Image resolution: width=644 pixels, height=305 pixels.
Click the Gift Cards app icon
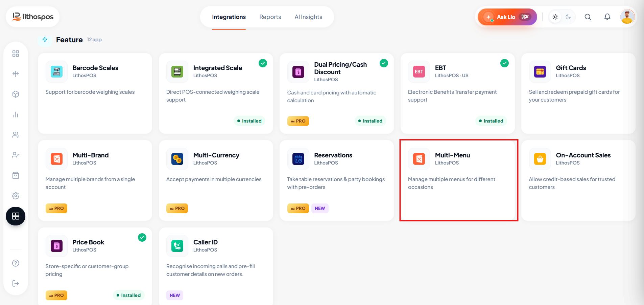(x=540, y=71)
